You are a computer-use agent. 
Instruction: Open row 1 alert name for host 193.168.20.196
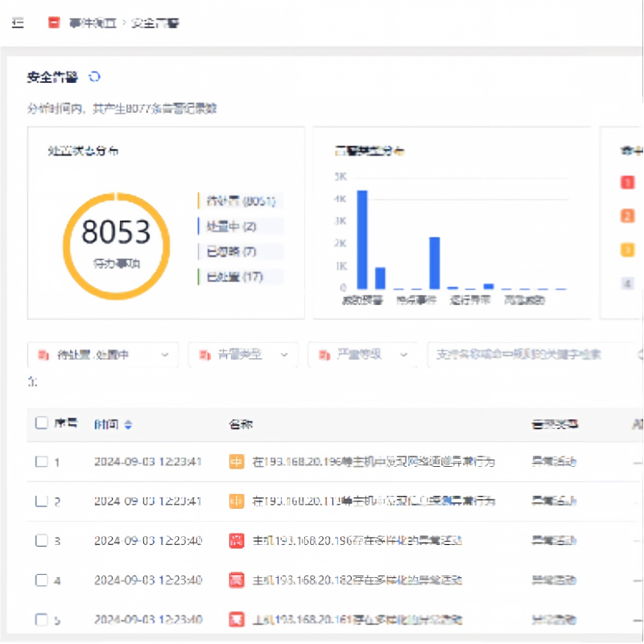click(374, 461)
